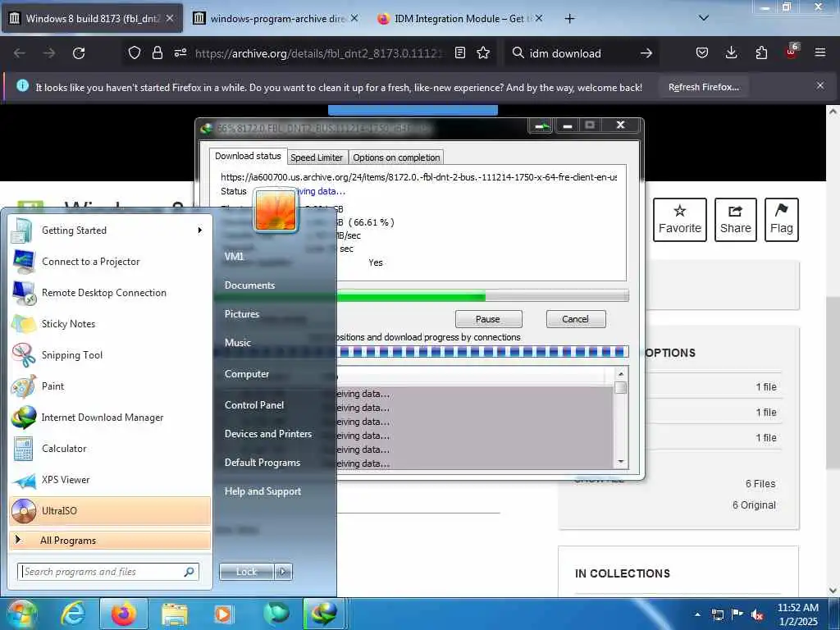Viewport: 840px width, 630px height.
Task: Open Control Panel from Start menu
Action: (276, 405)
